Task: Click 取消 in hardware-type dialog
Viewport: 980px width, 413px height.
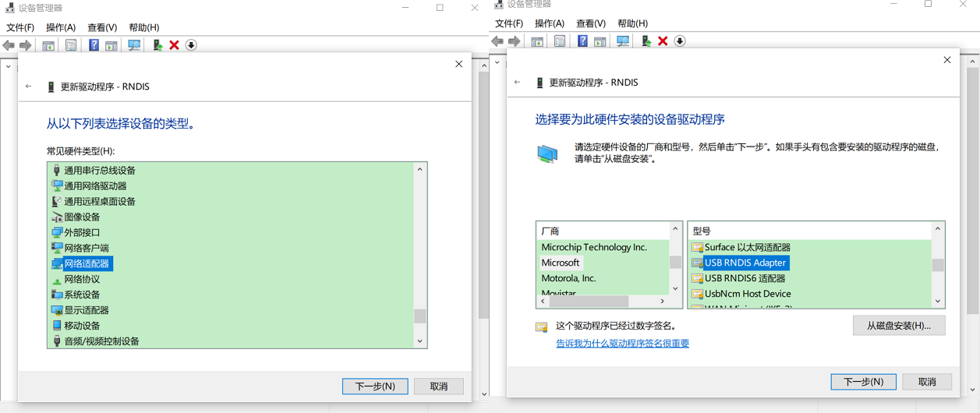Action: (x=439, y=386)
